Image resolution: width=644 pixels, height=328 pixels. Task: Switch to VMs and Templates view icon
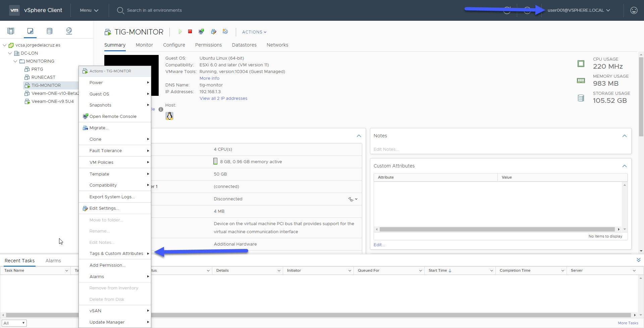(30, 31)
